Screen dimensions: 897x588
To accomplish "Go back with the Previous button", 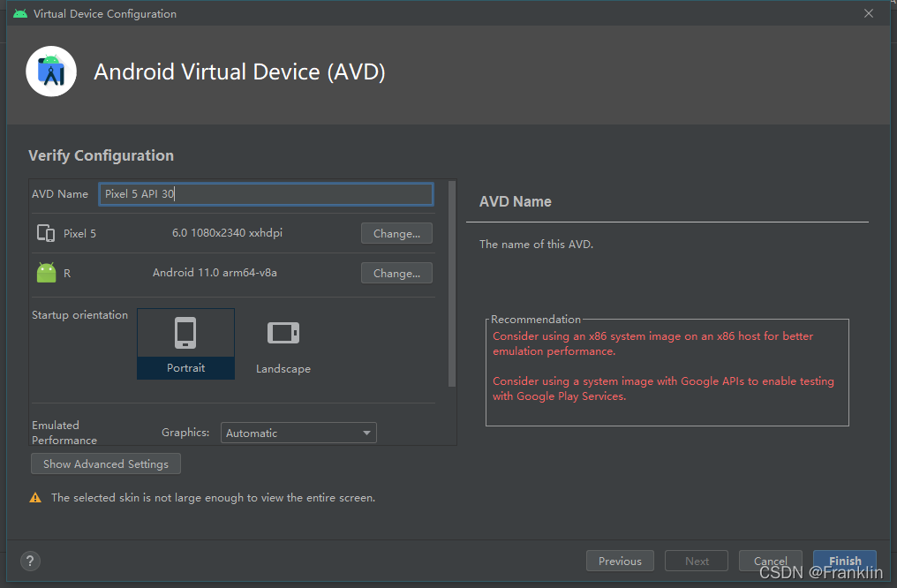I will pos(620,562).
